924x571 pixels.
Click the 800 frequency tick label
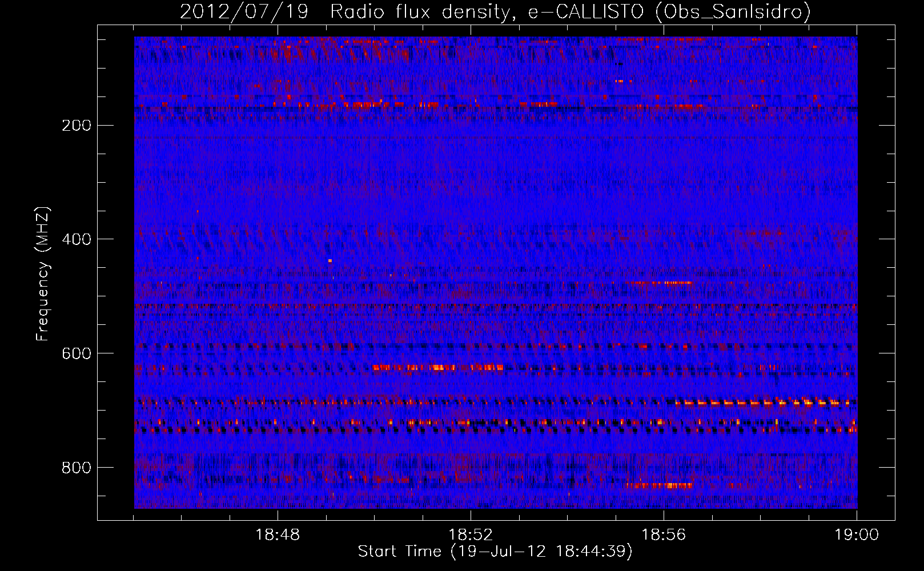(77, 468)
